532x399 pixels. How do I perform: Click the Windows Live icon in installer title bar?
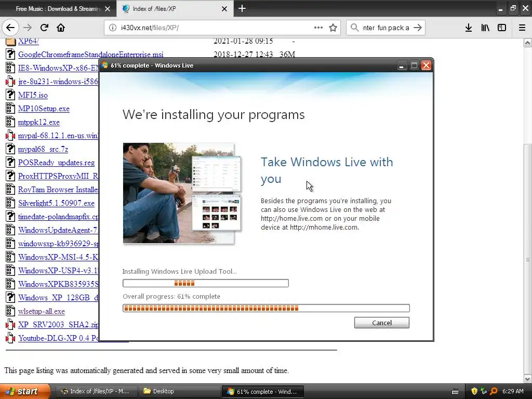(x=105, y=65)
